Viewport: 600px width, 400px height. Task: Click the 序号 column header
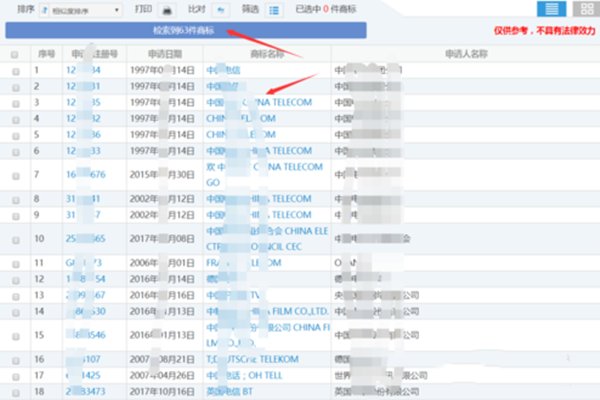[46, 54]
